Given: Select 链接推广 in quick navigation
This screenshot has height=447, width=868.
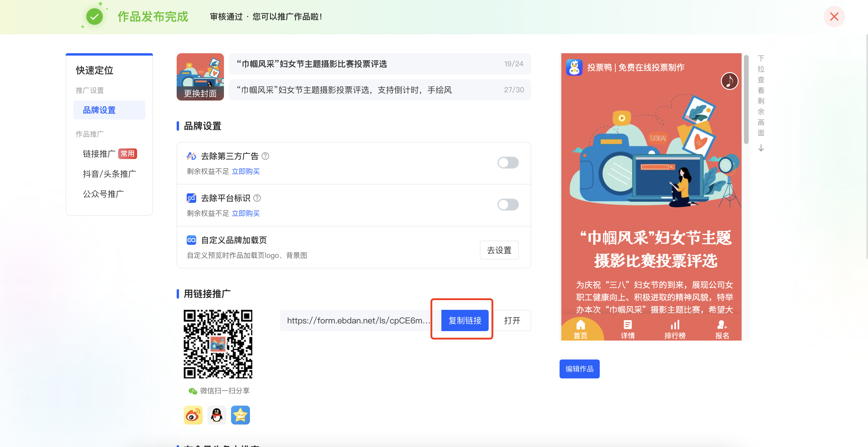Looking at the screenshot, I should (x=99, y=154).
